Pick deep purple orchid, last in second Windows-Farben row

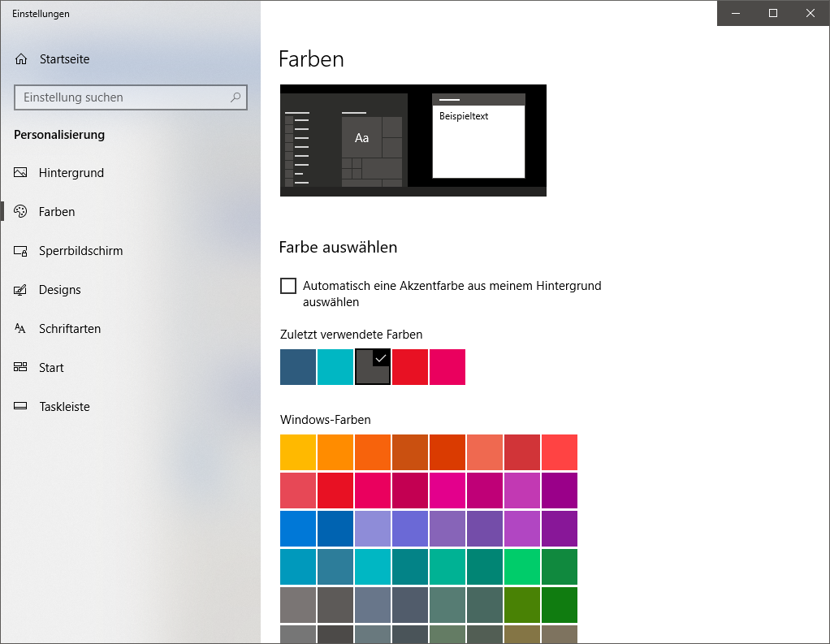click(560, 491)
